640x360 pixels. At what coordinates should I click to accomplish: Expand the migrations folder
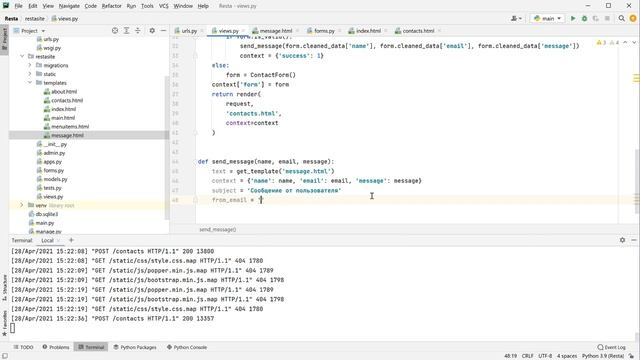tap(30, 65)
